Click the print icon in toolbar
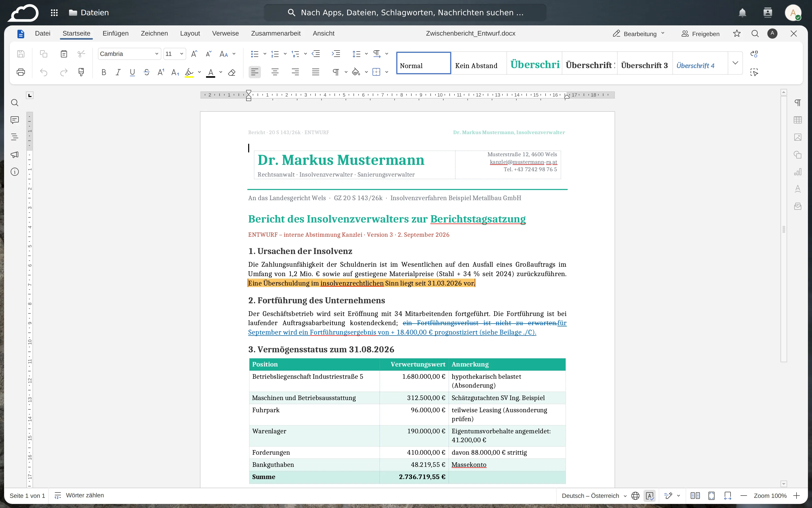 point(21,72)
